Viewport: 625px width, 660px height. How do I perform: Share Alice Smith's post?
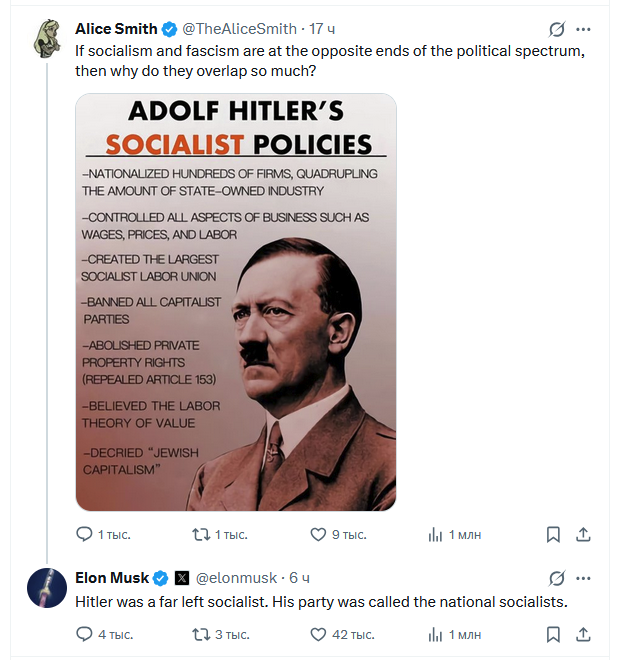tap(586, 535)
